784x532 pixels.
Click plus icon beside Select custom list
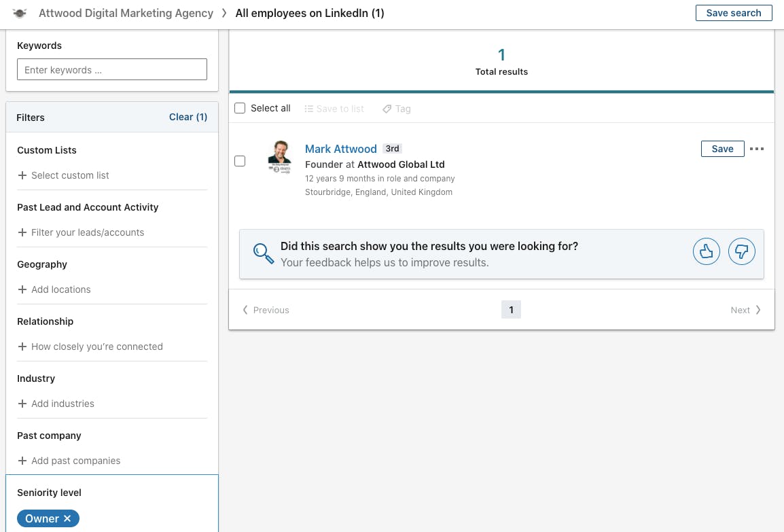[22, 175]
